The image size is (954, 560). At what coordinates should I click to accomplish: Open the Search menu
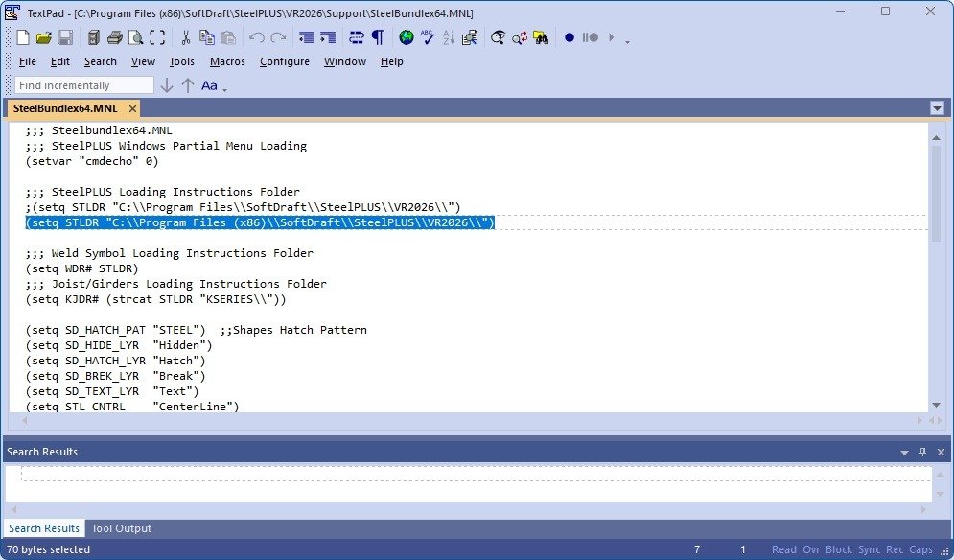101,61
